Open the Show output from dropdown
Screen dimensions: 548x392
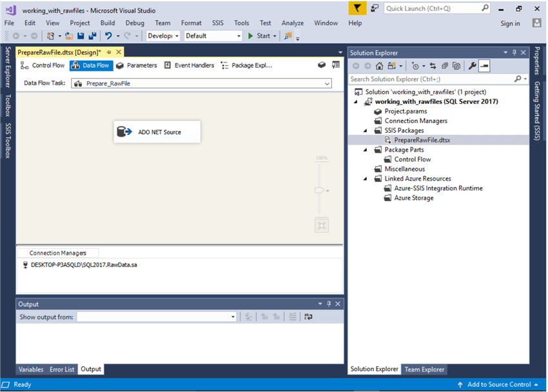tap(157, 317)
